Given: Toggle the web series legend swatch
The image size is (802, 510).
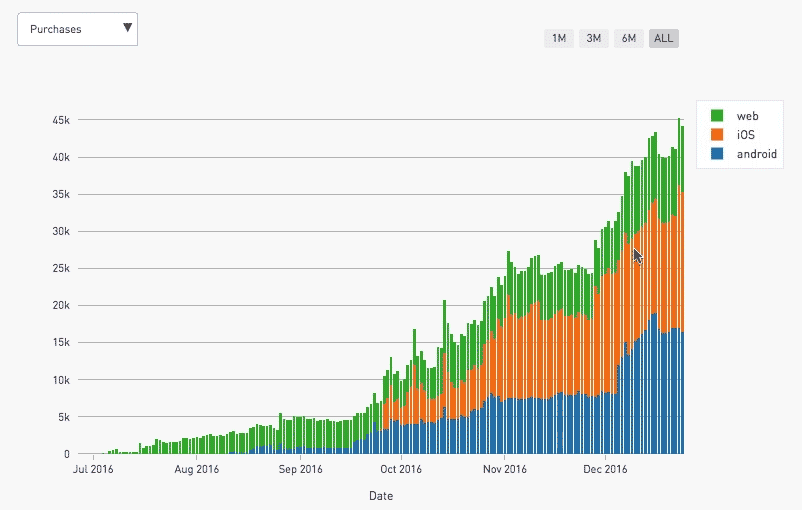Looking at the screenshot, I should point(717,116).
